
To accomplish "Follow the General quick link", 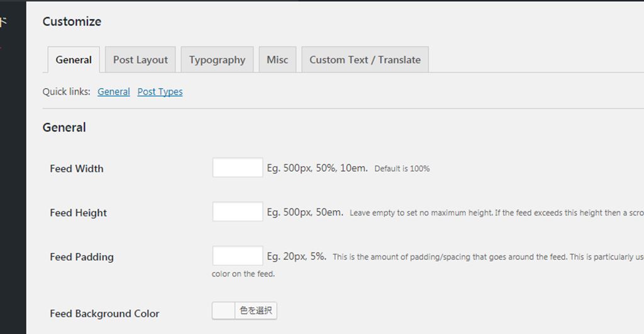I will [114, 92].
